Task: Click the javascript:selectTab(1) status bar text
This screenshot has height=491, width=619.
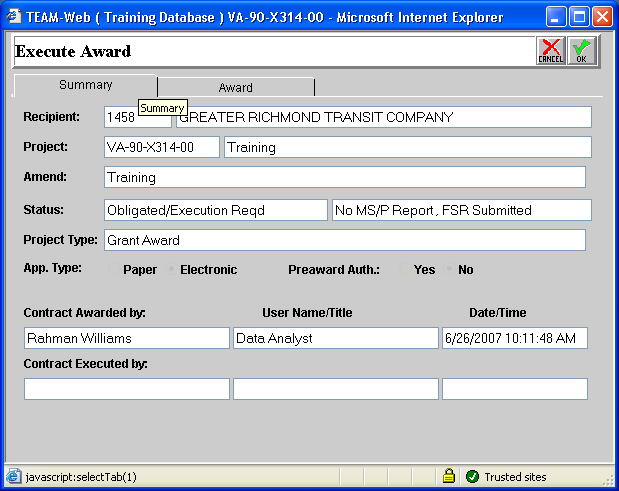Action: [x=81, y=477]
